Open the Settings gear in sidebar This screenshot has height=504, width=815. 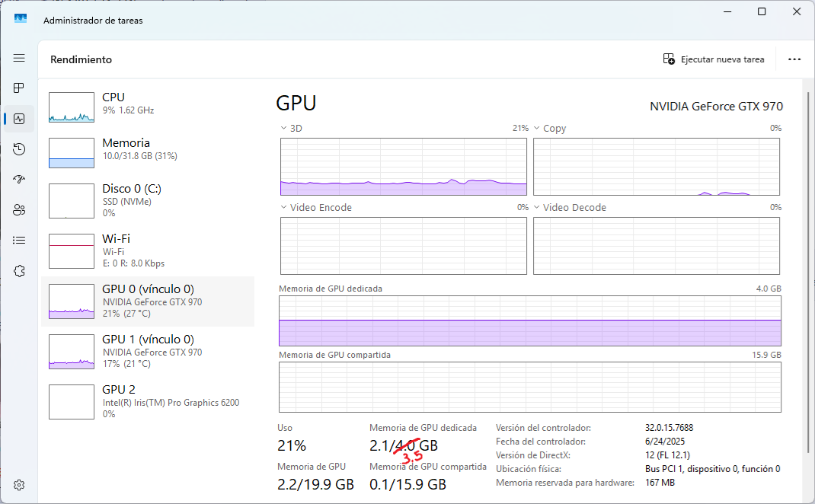pos(19,485)
